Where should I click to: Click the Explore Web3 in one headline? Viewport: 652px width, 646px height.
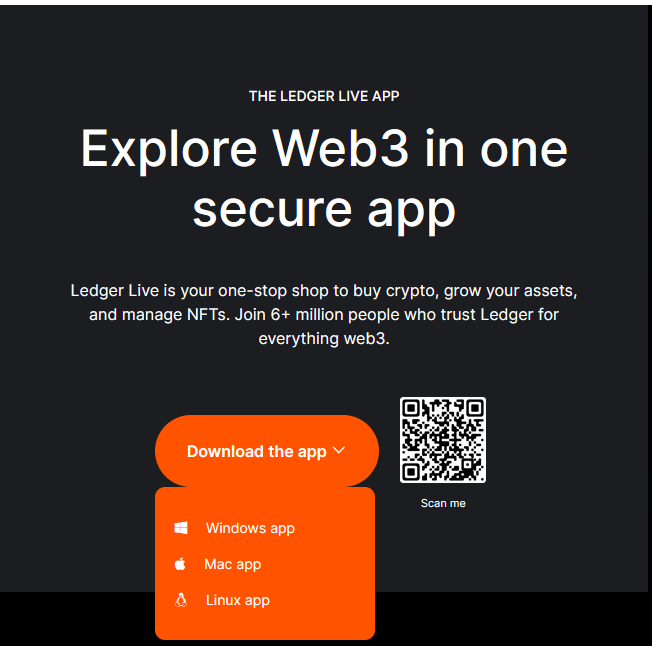[x=324, y=150]
